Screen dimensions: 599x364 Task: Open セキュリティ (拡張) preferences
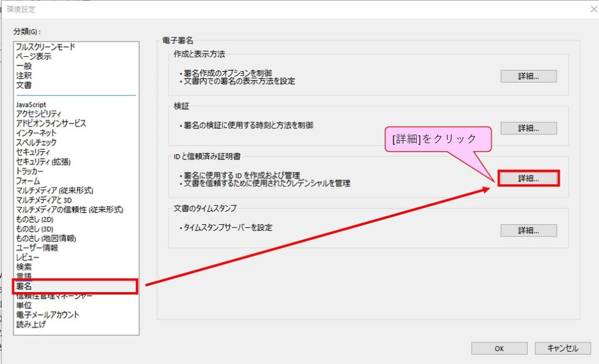point(44,161)
